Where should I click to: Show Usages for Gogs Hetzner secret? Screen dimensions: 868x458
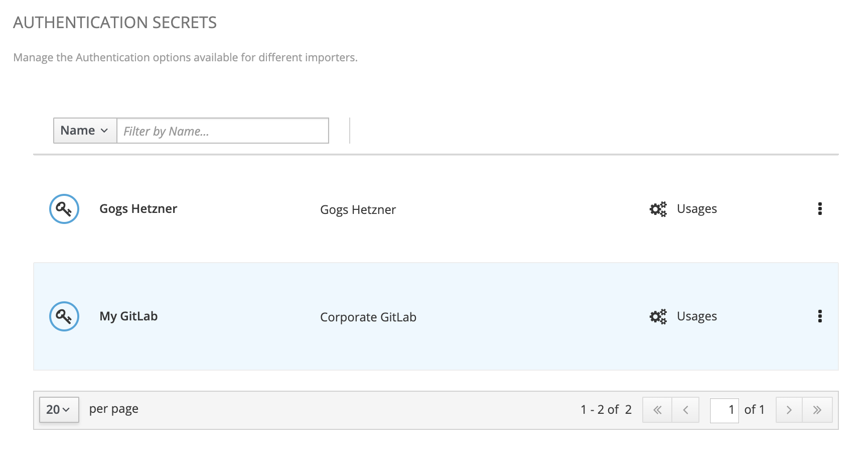[696, 209]
